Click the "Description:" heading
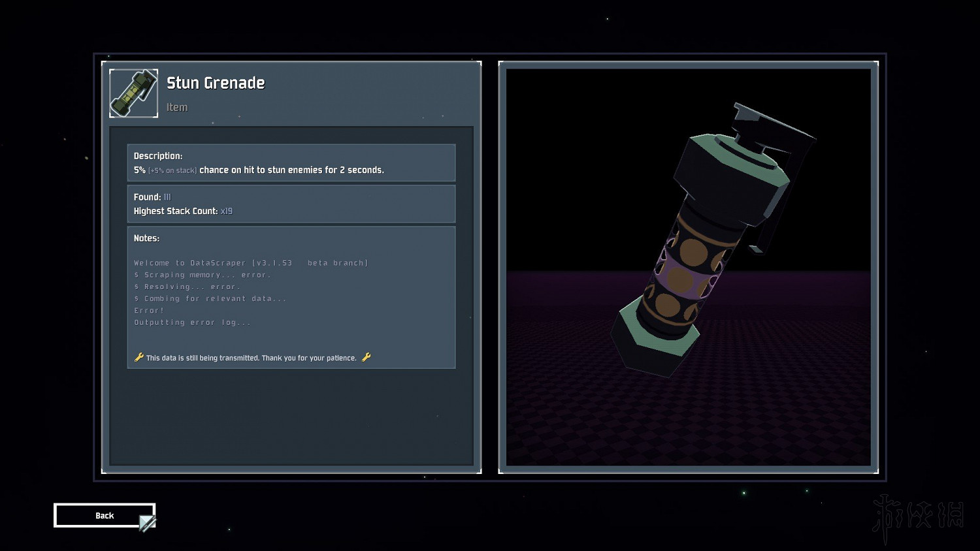The width and height of the screenshot is (980, 551). (x=158, y=156)
